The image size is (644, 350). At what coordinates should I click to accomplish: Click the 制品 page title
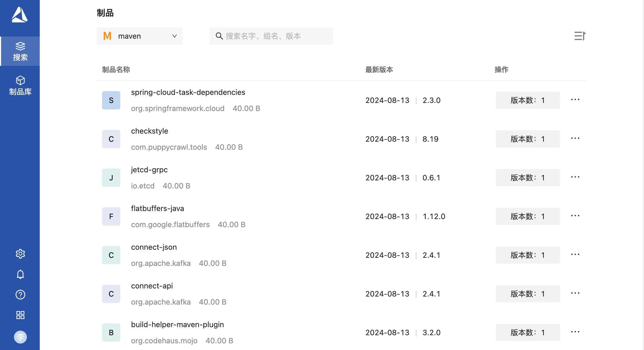(105, 13)
